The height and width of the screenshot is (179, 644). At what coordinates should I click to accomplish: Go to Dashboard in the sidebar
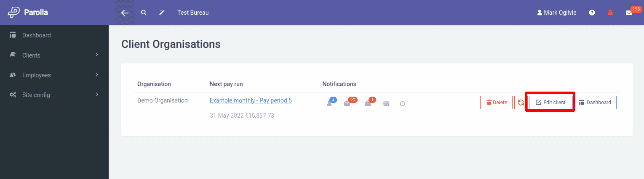coord(36,35)
